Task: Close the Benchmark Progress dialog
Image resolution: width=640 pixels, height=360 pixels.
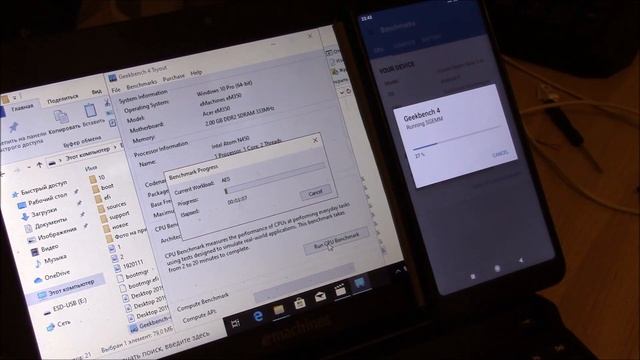Action: pos(315,140)
